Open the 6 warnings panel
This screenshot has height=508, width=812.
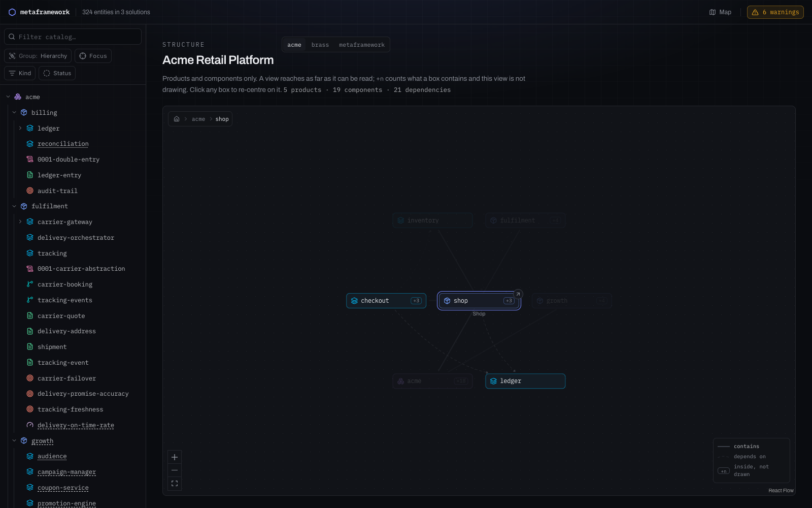tap(775, 12)
